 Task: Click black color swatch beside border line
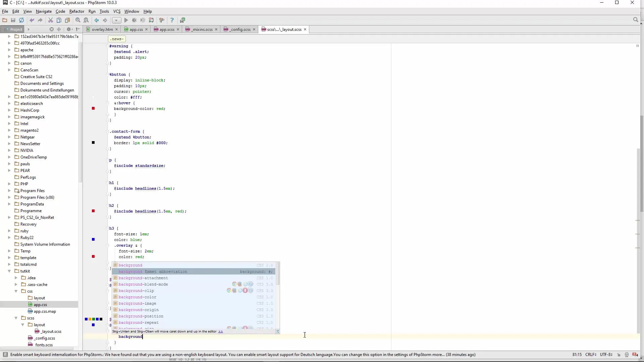(x=93, y=143)
